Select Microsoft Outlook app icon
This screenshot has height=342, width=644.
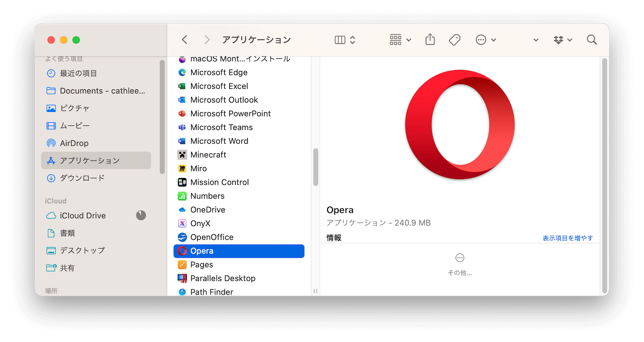point(182,100)
